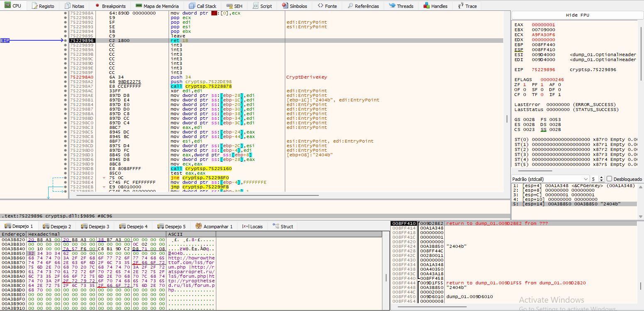Image resolution: width=644 pixels, height=311 pixels.
Task: Select the 'call cryptsp.75228878' instruction
Action: pyautogui.click(x=201, y=86)
